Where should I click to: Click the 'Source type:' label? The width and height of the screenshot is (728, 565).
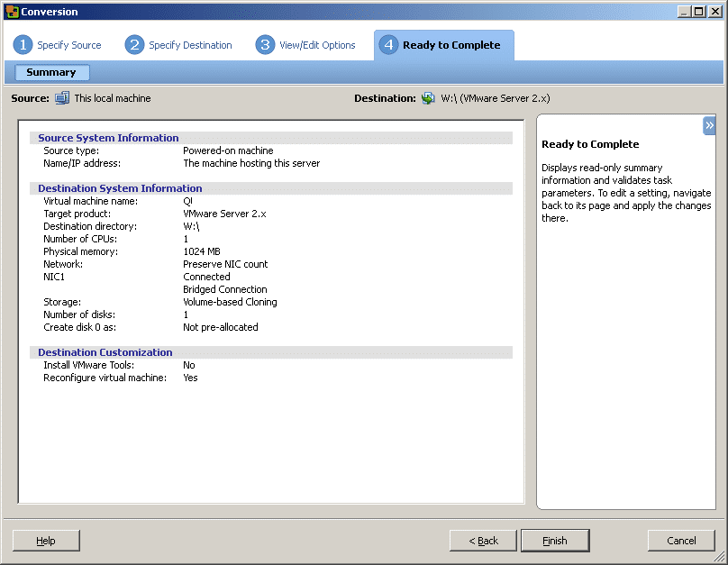71,150
